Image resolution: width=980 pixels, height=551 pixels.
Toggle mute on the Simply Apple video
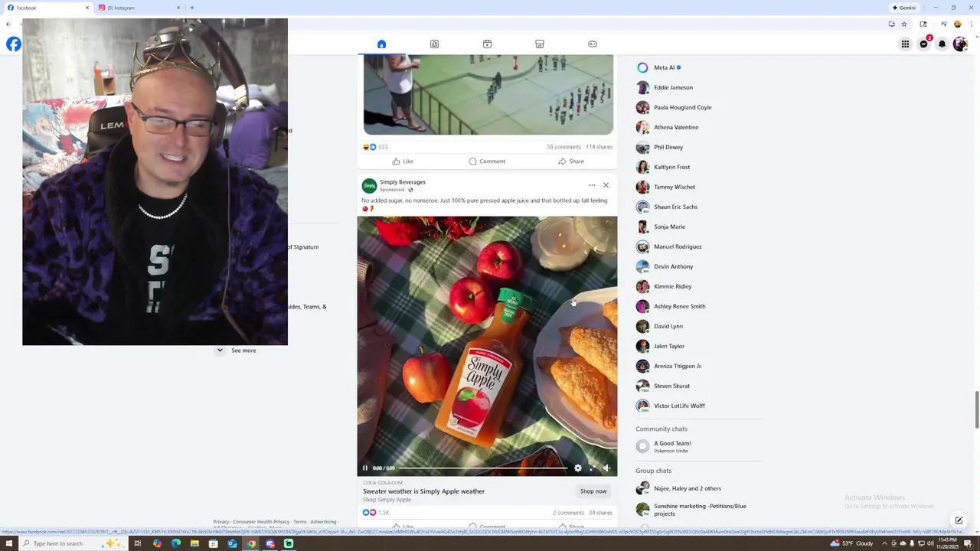pyautogui.click(x=606, y=468)
